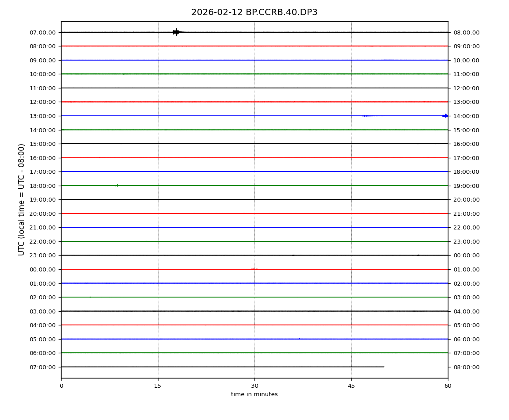
Task: Click the small blue signal near minute 47 on the 13:00:00 trace
Action: click(366, 116)
